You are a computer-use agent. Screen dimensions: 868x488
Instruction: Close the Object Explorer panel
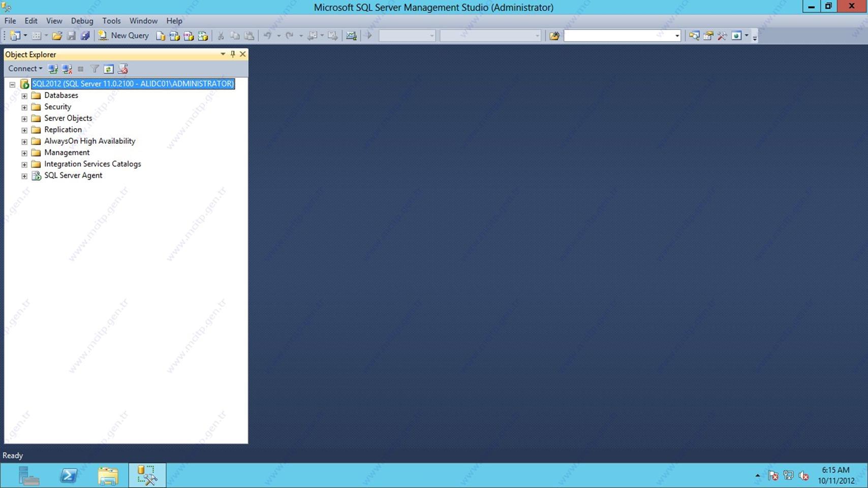coord(243,54)
